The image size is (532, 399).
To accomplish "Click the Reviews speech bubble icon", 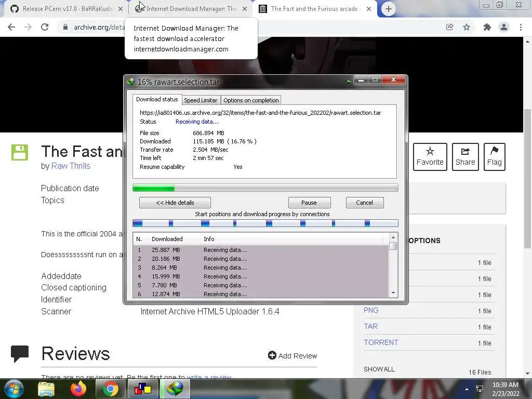I will point(20,353).
